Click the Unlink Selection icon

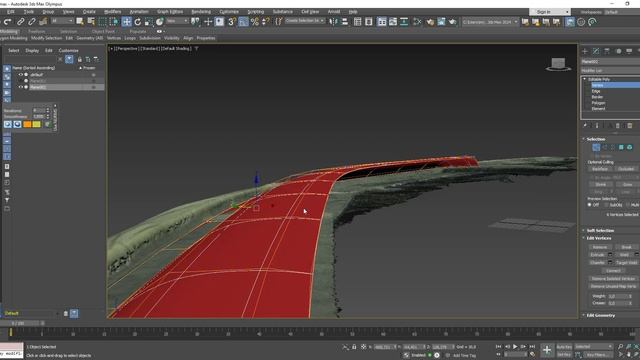pyautogui.click(x=31, y=22)
